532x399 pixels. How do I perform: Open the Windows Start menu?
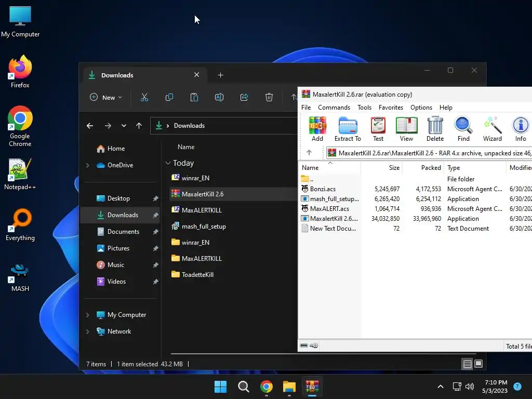coord(220,387)
